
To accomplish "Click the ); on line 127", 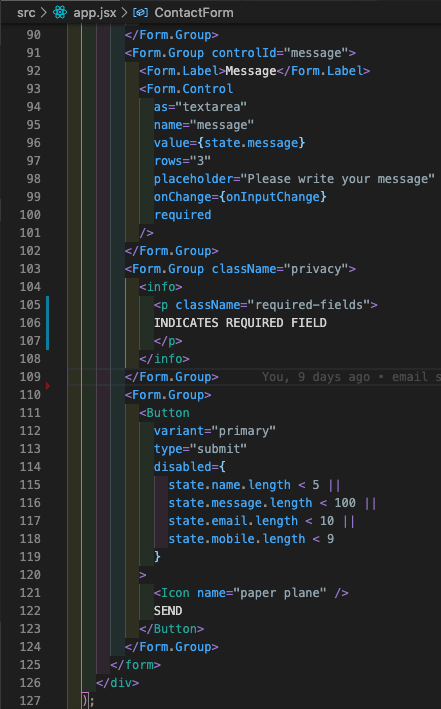I will point(88,701).
